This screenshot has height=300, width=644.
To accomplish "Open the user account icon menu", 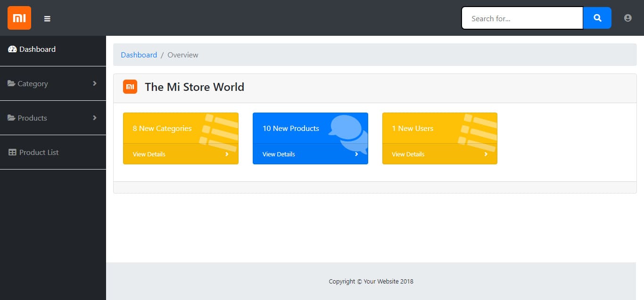I will pos(627,18).
